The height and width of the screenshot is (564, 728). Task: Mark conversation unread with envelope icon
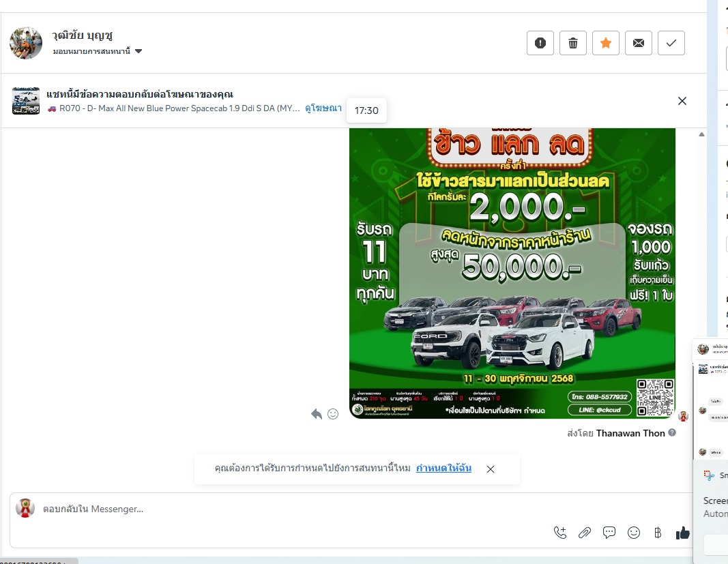[639, 43]
